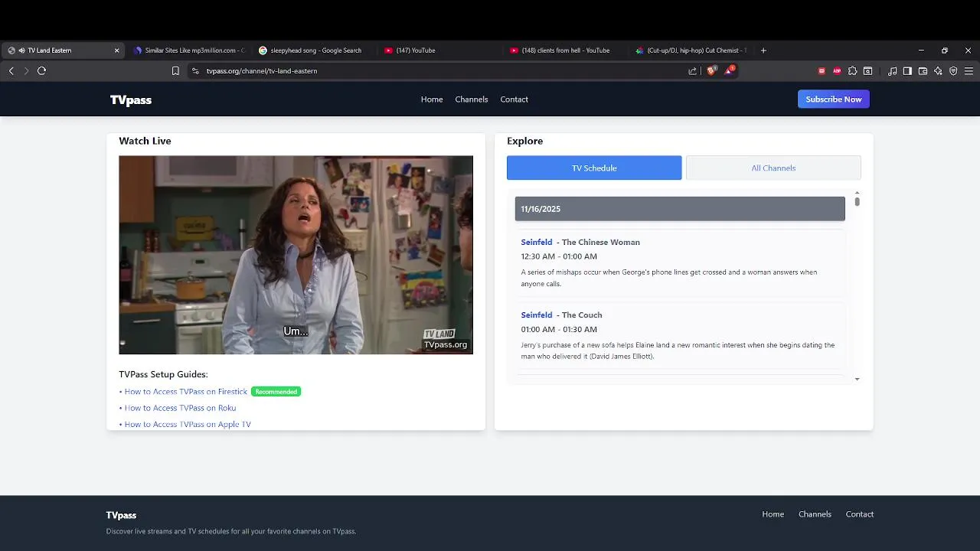This screenshot has height=551, width=980.
Task: Restore down the browser window
Action: click(x=945, y=51)
